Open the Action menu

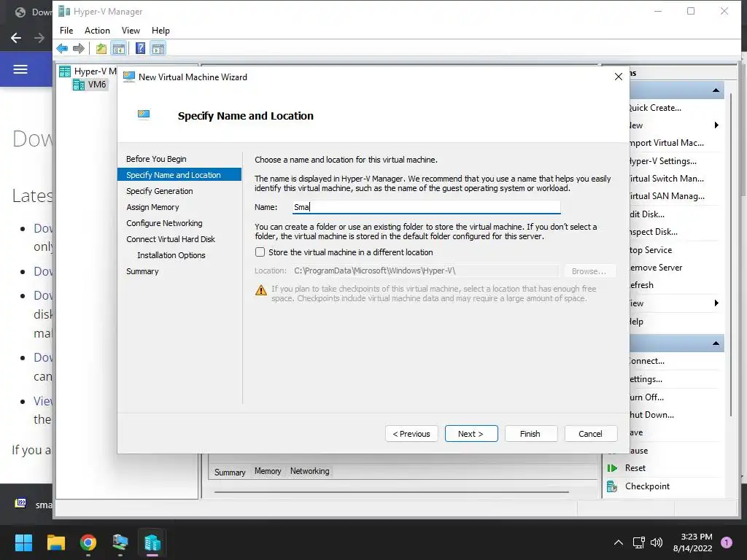pyautogui.click(x=97, y=31)
